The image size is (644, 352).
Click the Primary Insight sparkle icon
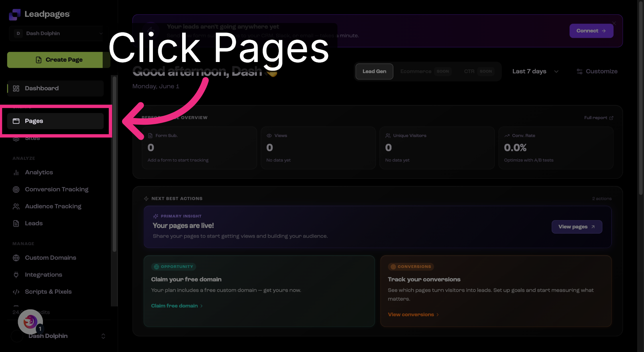156,216
